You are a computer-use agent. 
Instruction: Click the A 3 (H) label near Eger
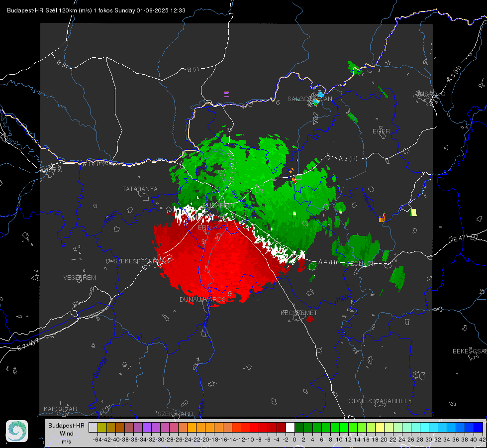pyautogui.click(x=348, y=158)
